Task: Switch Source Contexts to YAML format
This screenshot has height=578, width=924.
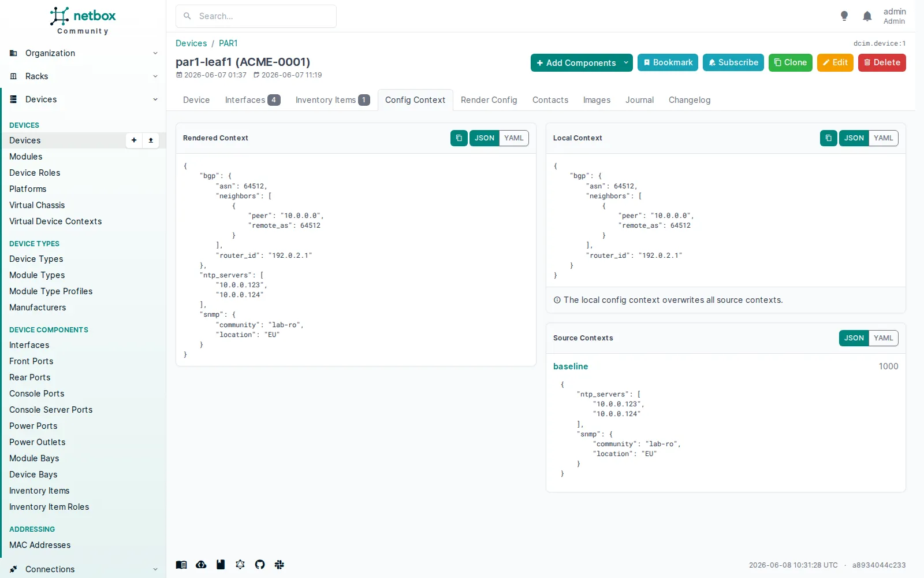Action: [x=883, y=338]
